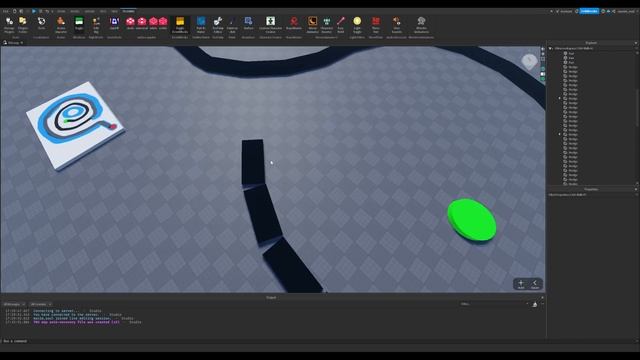Open the File menu
The image size is (640, 360).
6,11
